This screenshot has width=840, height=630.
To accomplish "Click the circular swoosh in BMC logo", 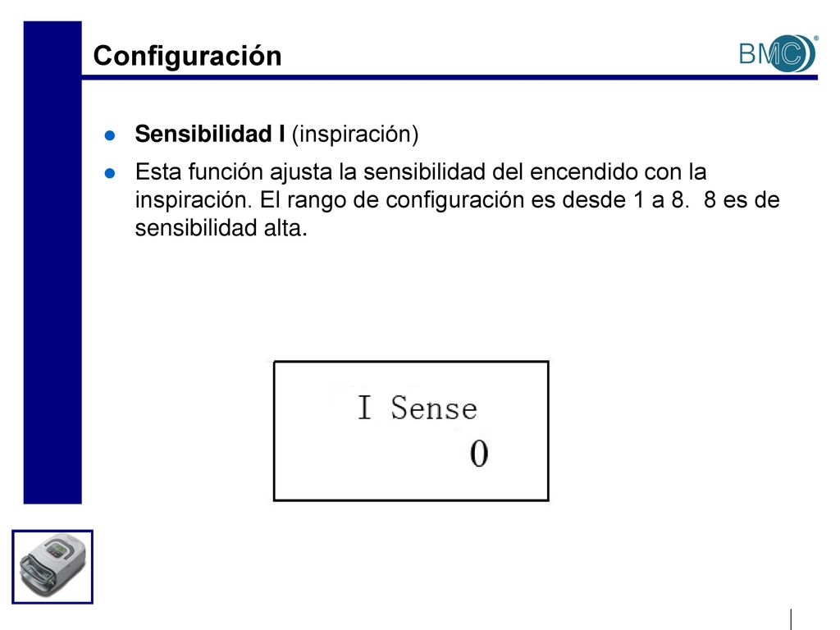I will pos(793,53).
